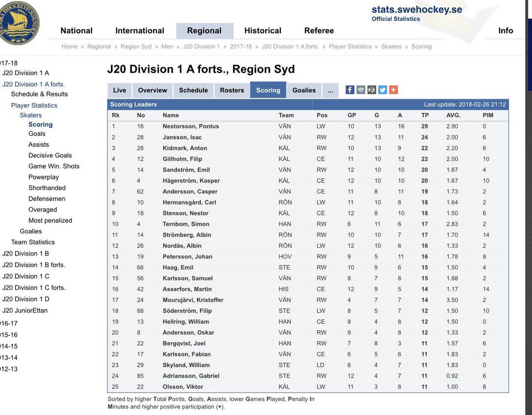Switch to the Live tab

coord(120,90)
